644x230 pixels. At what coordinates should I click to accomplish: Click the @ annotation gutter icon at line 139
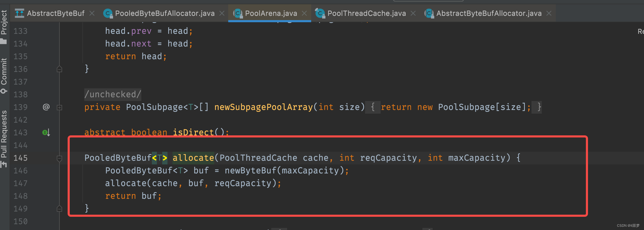pyautogui.click(x=46, y=107)
